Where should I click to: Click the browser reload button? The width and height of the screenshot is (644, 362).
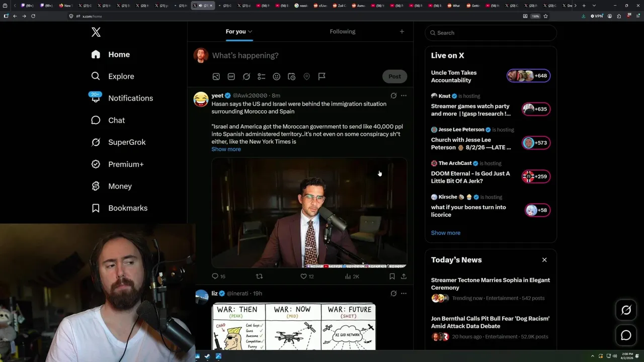tap(33, 16)
